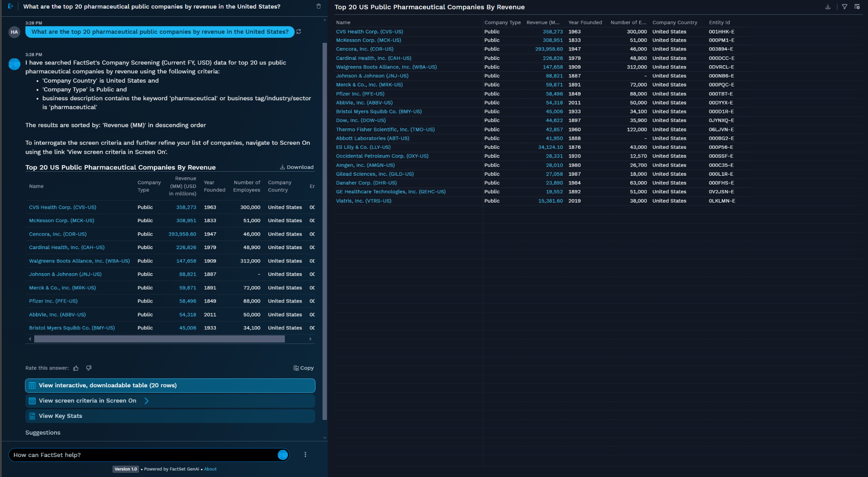Click the thumbs down rating icon
This screenshot has height=477, width=868.
pyautogui.click(x=89, y=368)
